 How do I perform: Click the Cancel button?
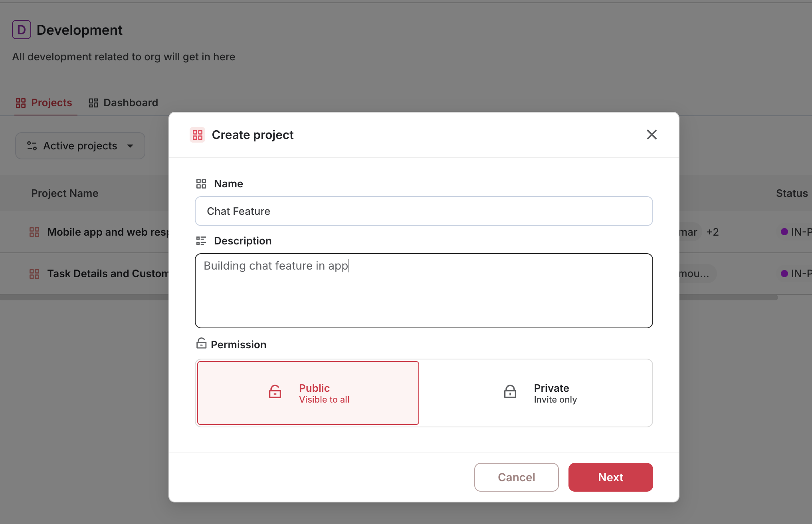pyautogui.click(x=516, y=477)
